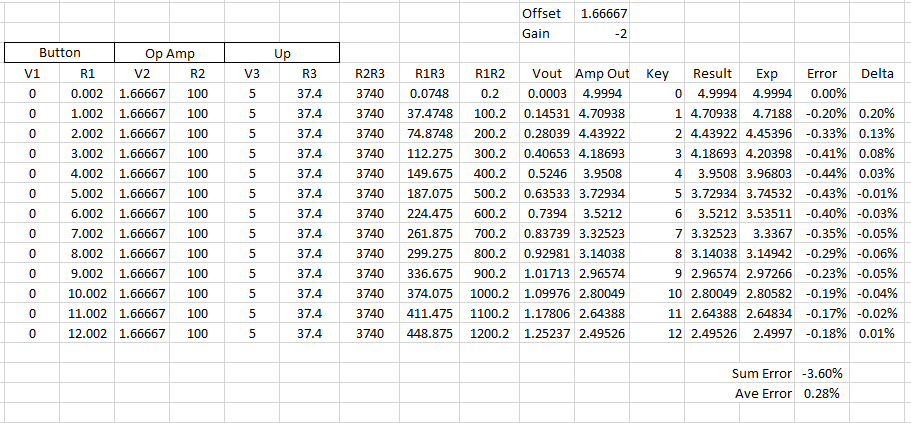Screen dimensions: 911x423
Task: Select Delta cell with value 0.20%
Action: [x=877, y=114]
